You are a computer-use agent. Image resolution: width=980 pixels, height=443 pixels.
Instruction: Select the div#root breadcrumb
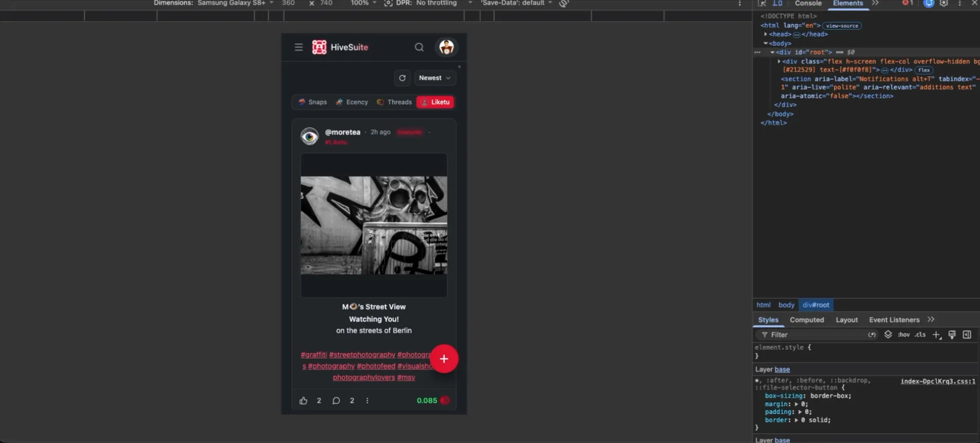(x=816, y=305)
